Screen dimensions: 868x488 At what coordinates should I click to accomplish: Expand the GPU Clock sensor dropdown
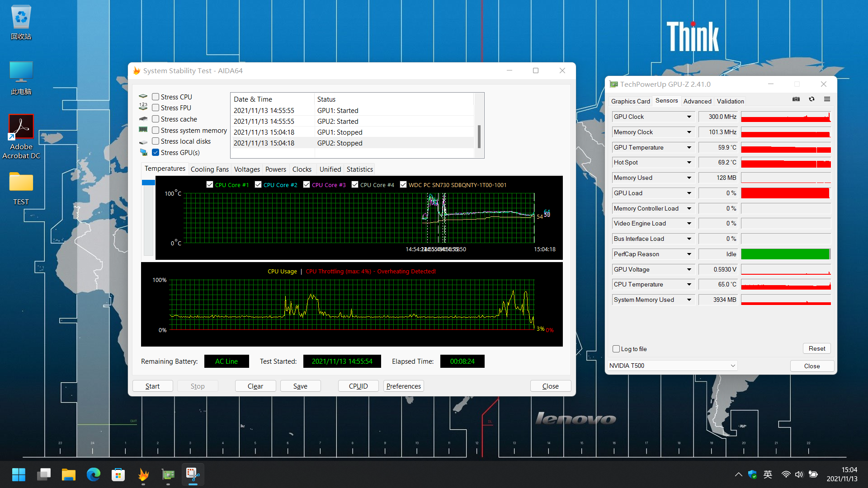point(689,117)
